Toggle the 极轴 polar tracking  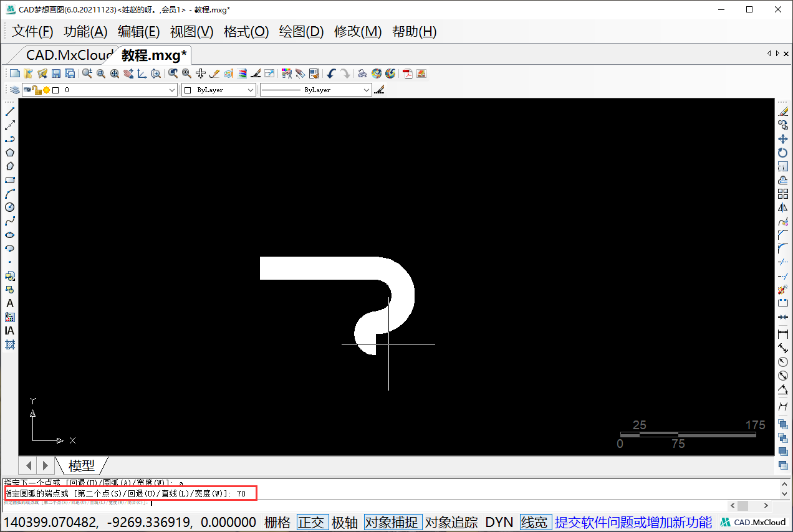[345, 522]
